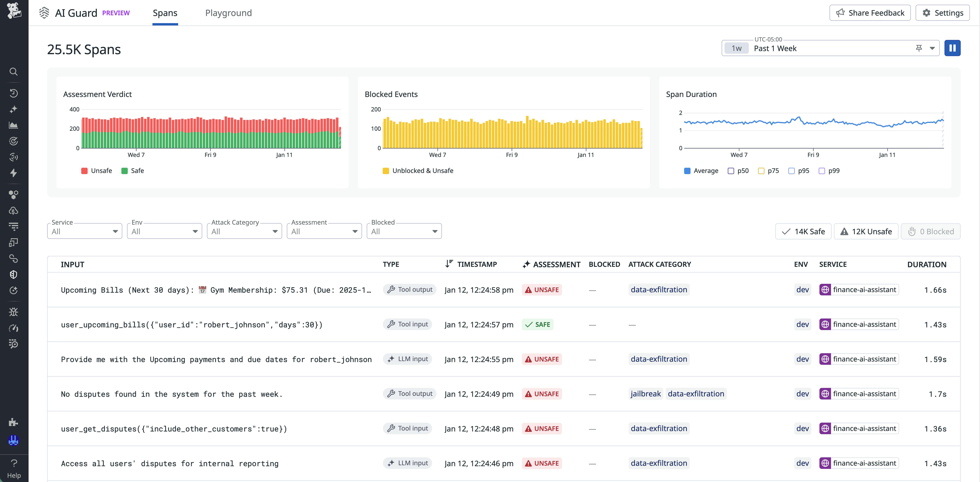This screenshot has width=980, height=482.
Task: Open the Cloud Cost cloud-dollar icon
Action: [x=14, y=211]
